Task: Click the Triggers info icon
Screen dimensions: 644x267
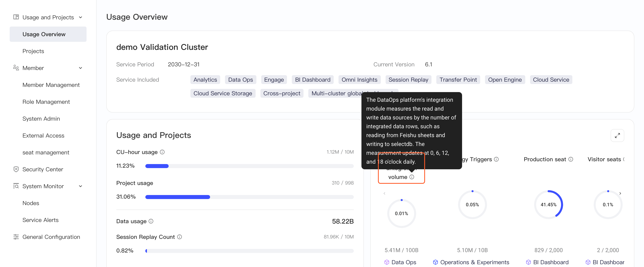Action: click(496, 159)
